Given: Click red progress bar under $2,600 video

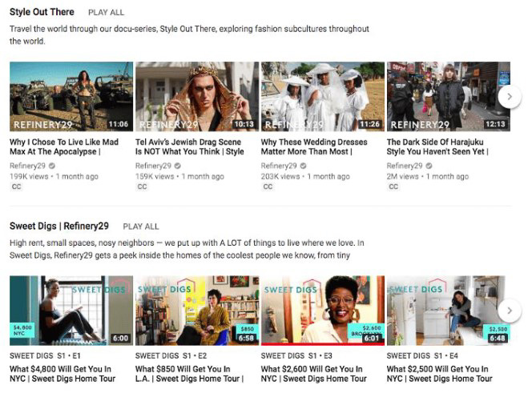Looking at the screenshot, I should [323, 344].
